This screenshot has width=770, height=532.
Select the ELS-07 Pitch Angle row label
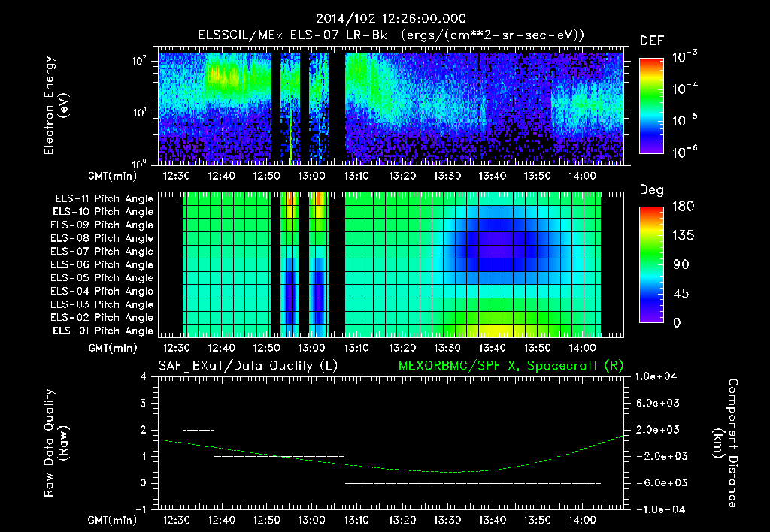click(x=102, y=252)
